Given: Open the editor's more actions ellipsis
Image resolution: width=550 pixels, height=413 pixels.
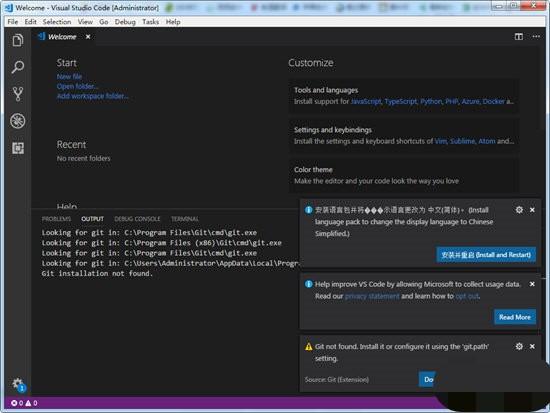Looking at the screenshot, I should 536,36.
